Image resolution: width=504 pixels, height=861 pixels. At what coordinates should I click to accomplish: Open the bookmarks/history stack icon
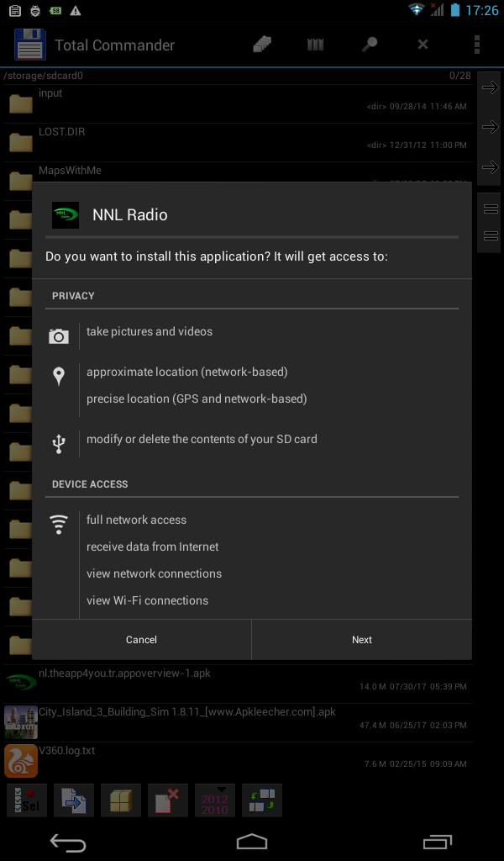click(262, 44)
